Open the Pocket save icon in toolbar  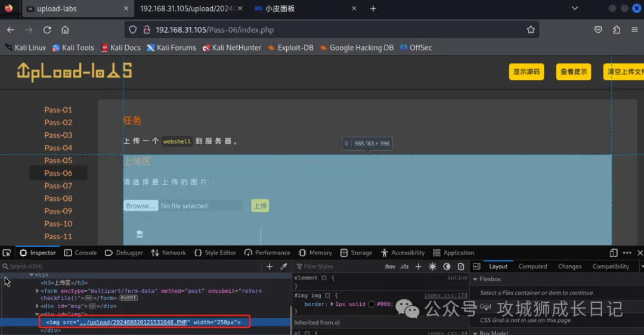click(598, 30)
